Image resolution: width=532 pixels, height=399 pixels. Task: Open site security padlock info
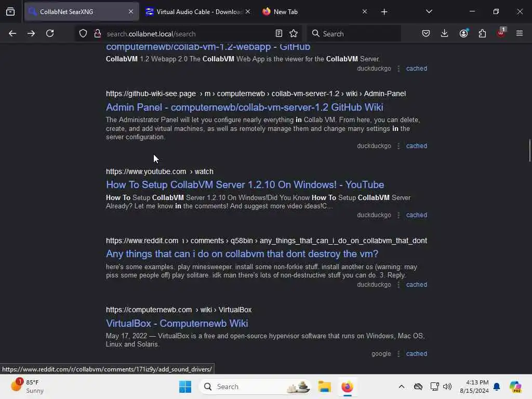click(x=98, y=33)
